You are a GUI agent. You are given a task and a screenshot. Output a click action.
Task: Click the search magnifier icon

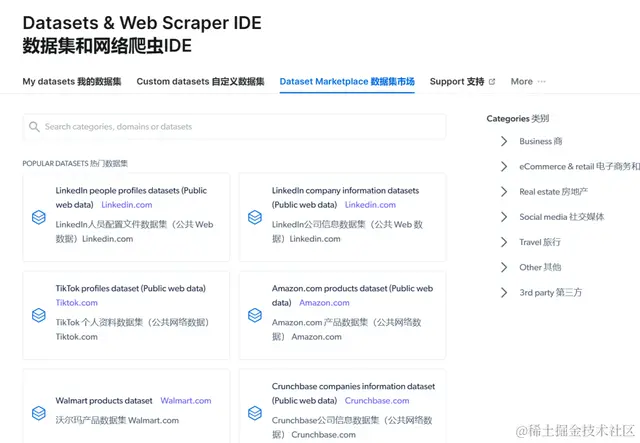pos(34,127)
